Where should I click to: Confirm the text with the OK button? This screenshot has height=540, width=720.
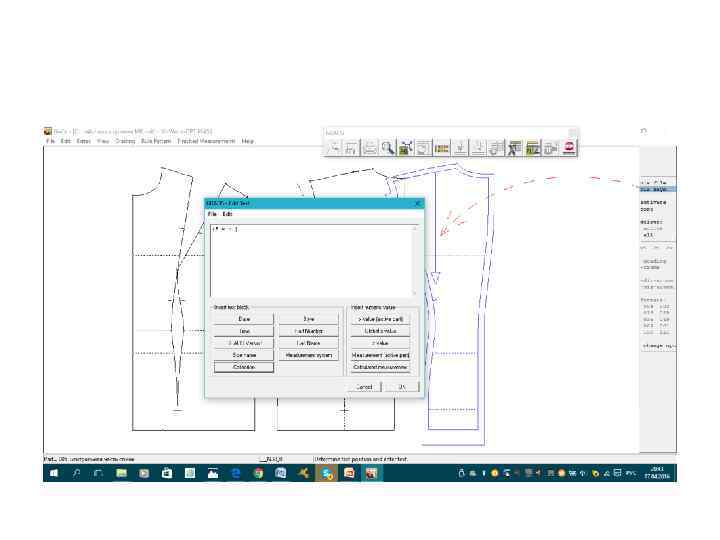point(402,387)
